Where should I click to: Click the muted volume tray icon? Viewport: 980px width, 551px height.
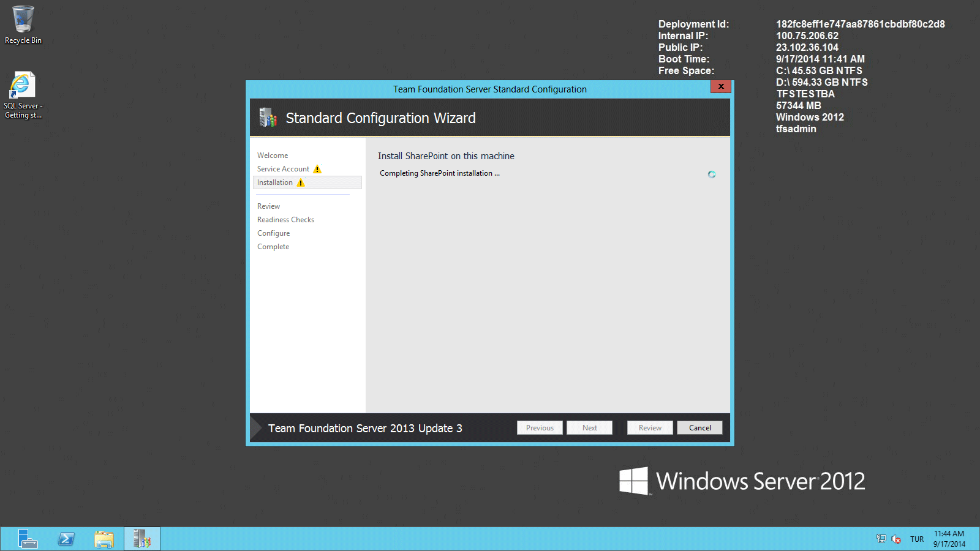click(x=896, y=539)
